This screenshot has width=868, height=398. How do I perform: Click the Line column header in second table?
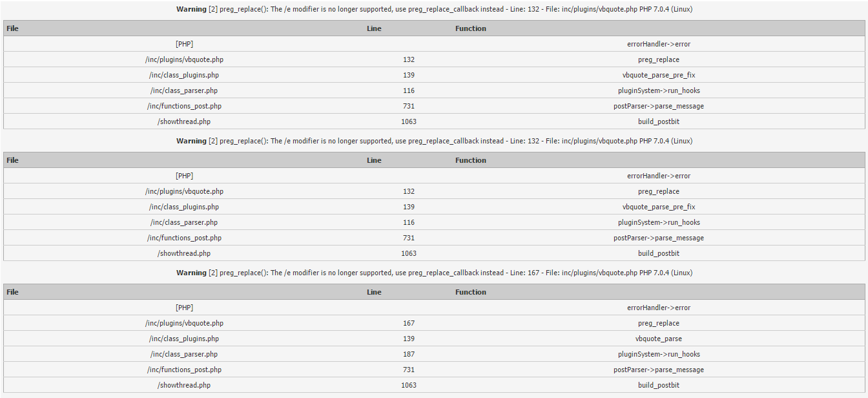coord(374,160)
